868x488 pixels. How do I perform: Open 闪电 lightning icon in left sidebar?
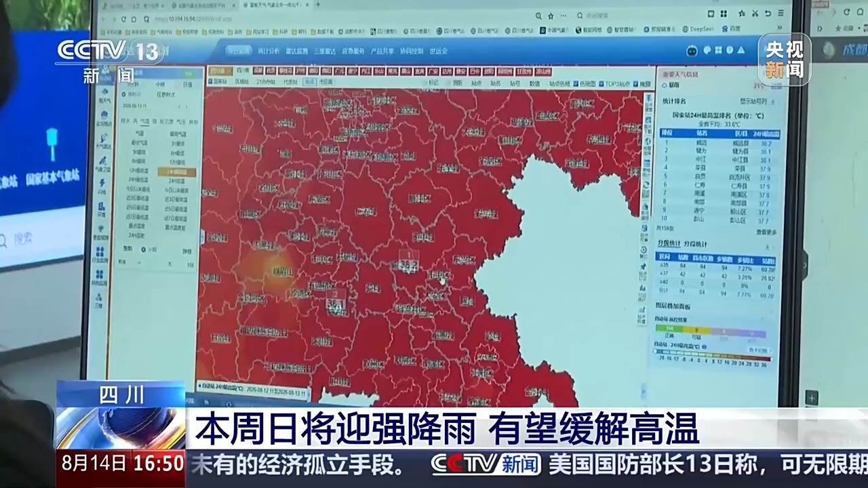(102, 187)
